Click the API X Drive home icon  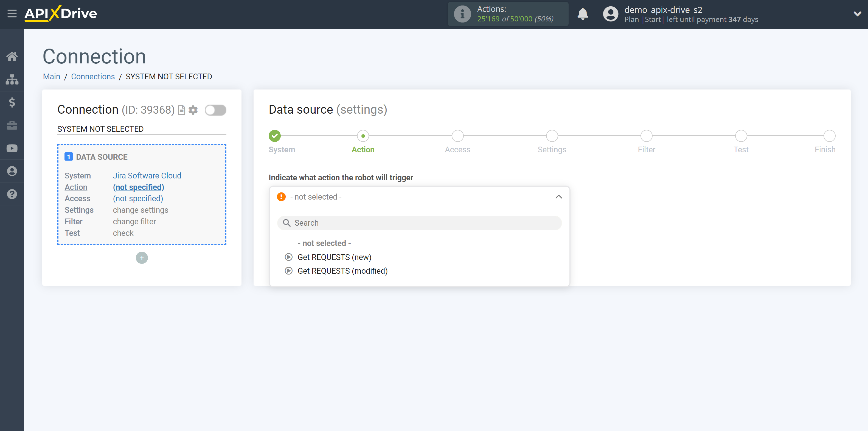pos(12,55)
